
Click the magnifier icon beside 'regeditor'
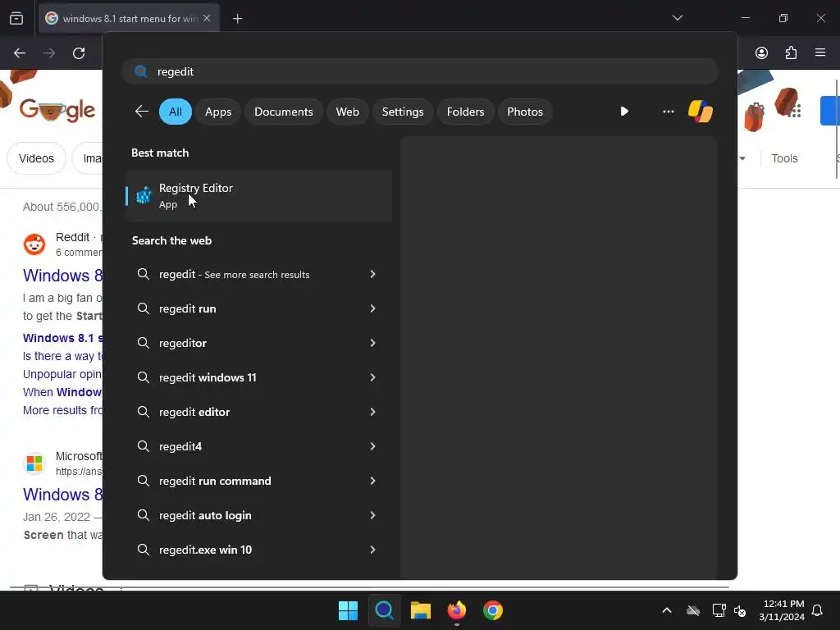143,343
